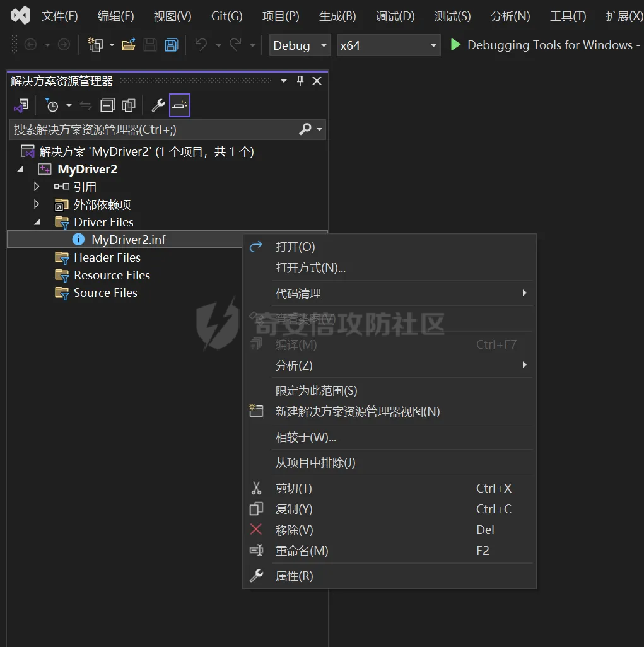Open the 工具(T) menu
The height and width of the screenshot is (647, 644).
click(x=568, y=16)
